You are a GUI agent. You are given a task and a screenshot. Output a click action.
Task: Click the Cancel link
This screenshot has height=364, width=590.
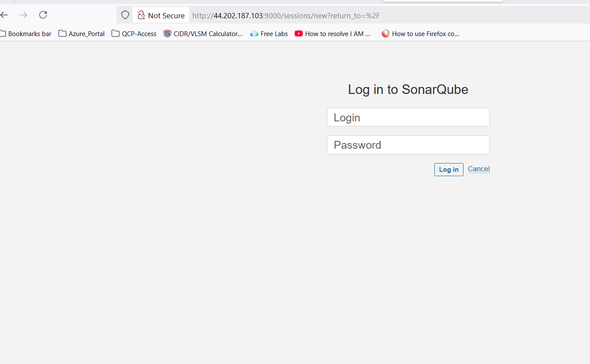click(x=479, y=169)
